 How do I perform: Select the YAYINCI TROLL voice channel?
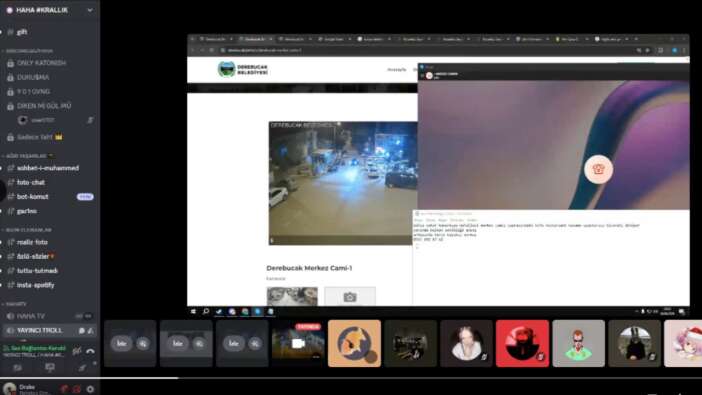49,331
